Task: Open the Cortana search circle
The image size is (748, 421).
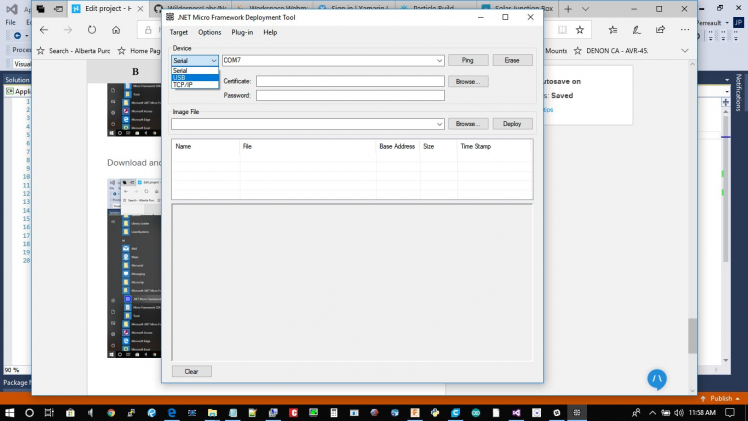Action: click(29, 412)
